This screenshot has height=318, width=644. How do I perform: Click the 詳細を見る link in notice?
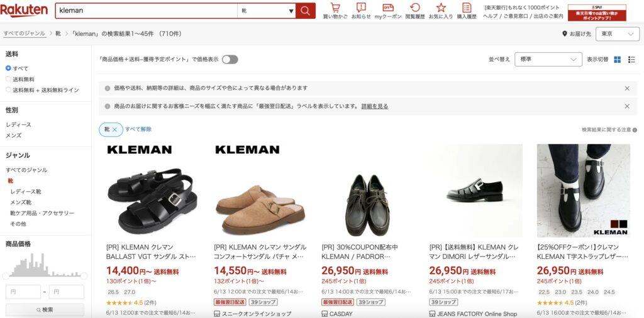click(375, 106)
